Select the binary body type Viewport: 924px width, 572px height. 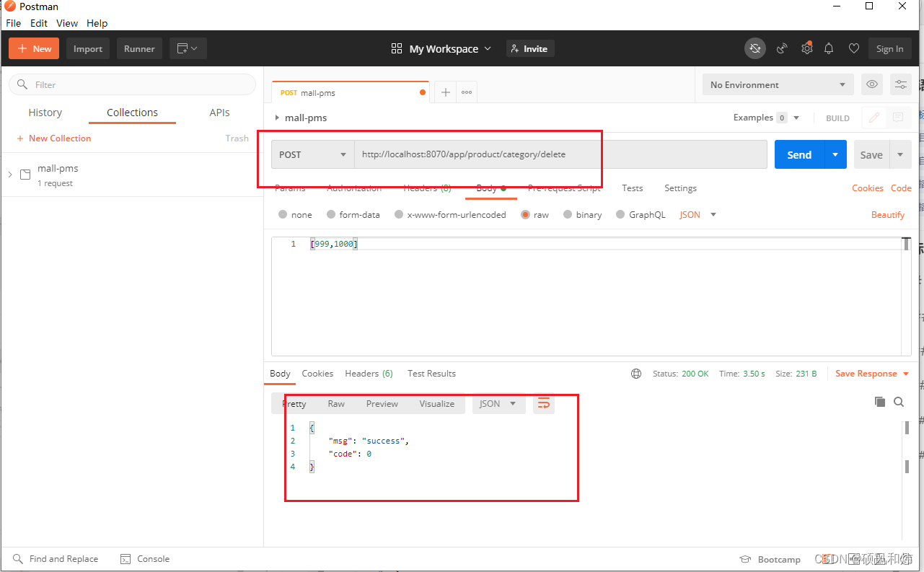[582, 214]
